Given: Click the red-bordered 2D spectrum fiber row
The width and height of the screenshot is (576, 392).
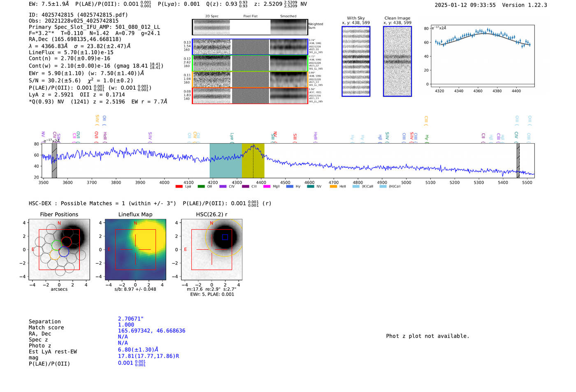Looking at the screenshot, I should 250,96.
